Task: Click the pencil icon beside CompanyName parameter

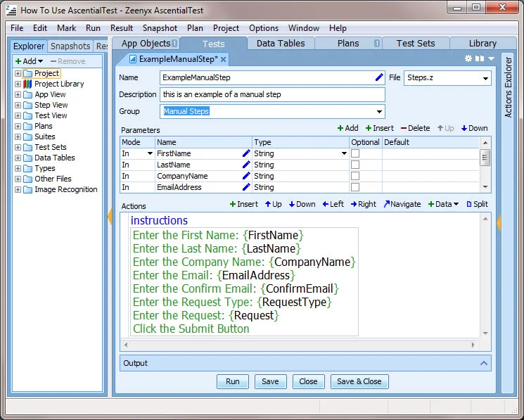Action: 246,176
